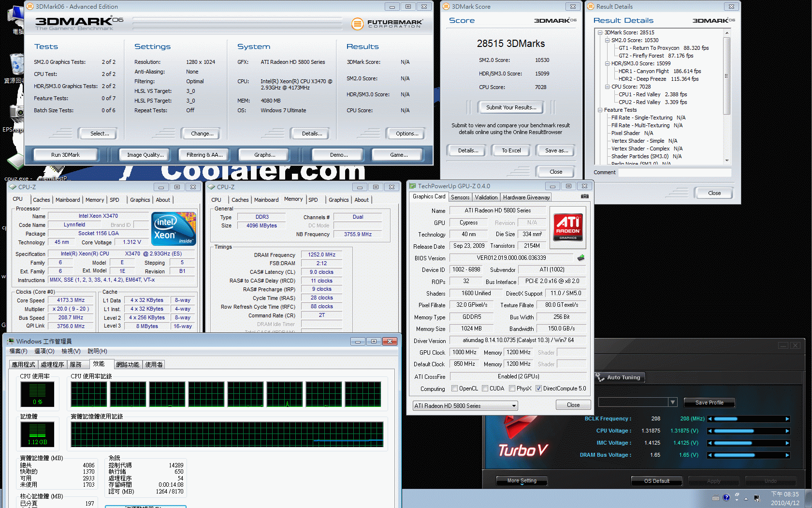Switch to the Sensors tab in GPU-Z
The height and width of the screenshot is (508, 812).
coord(460,197)
